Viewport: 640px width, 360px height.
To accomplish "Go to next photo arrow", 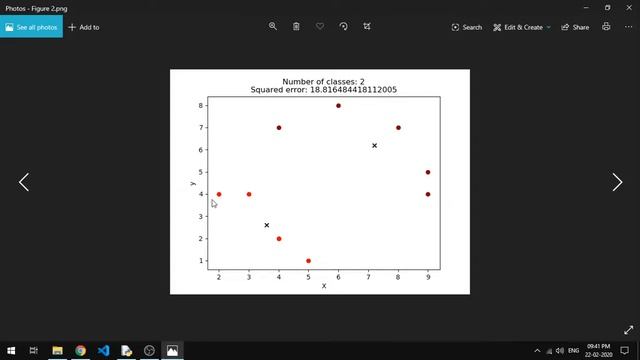I will tap(617, 182).
